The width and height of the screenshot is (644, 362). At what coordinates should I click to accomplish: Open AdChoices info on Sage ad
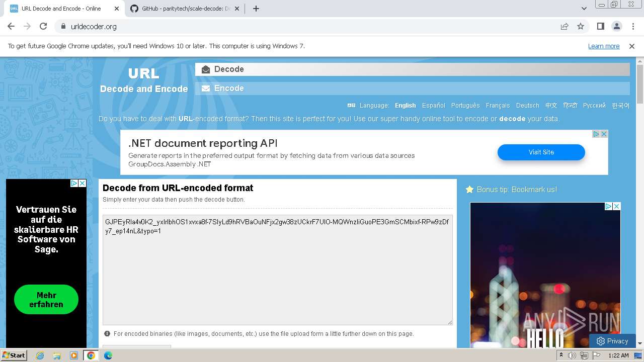point(74,184)
